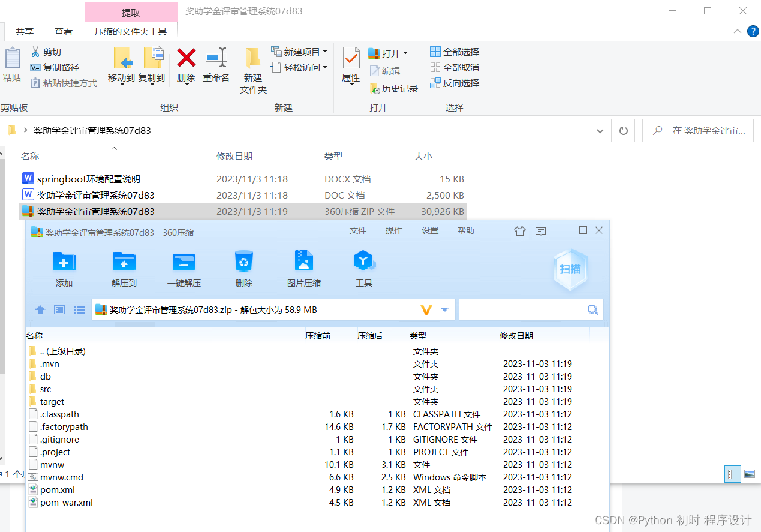
Task: Switch to the thumbnail view icon in the 360压缩 path bar
Action: (x=59, y=310)
